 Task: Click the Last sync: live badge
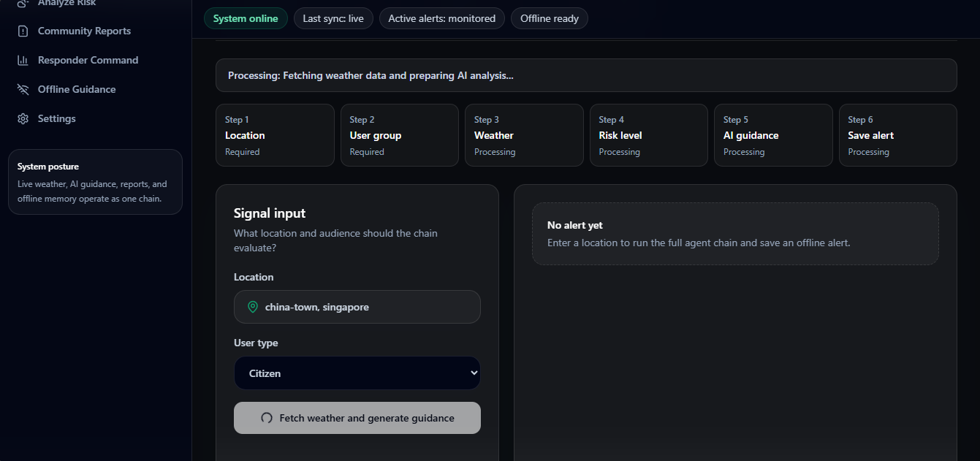click(333, 18)
